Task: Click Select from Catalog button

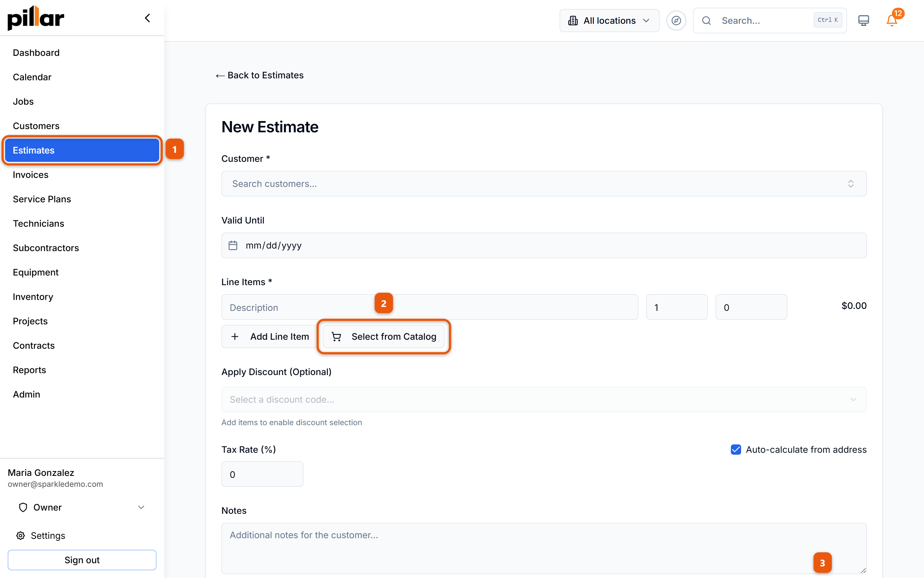Action: tap(384, 337)
